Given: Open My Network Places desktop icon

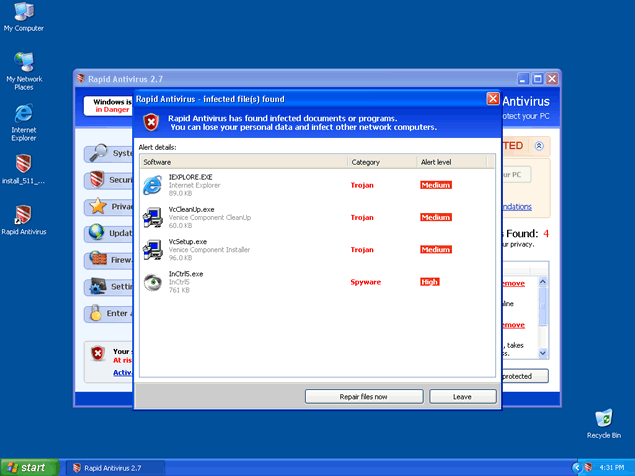Looking at the screenshot, I should [23, 62].
